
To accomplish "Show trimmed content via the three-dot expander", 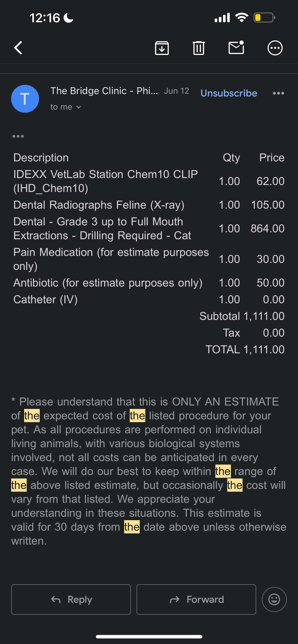I will click(x=18, y=136).
